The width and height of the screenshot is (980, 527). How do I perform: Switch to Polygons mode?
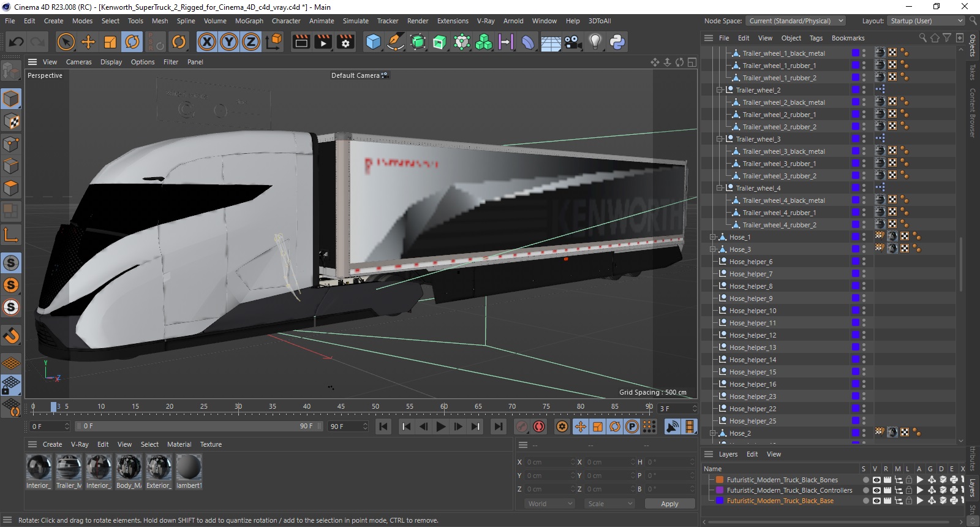pos(11,188)
